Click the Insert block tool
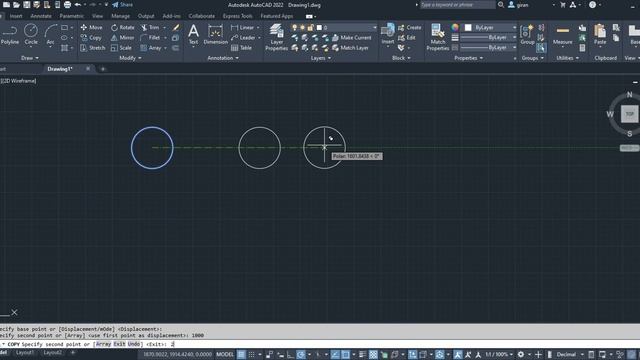This screenshot has width=640, height=360. click(x=387, y=34)
